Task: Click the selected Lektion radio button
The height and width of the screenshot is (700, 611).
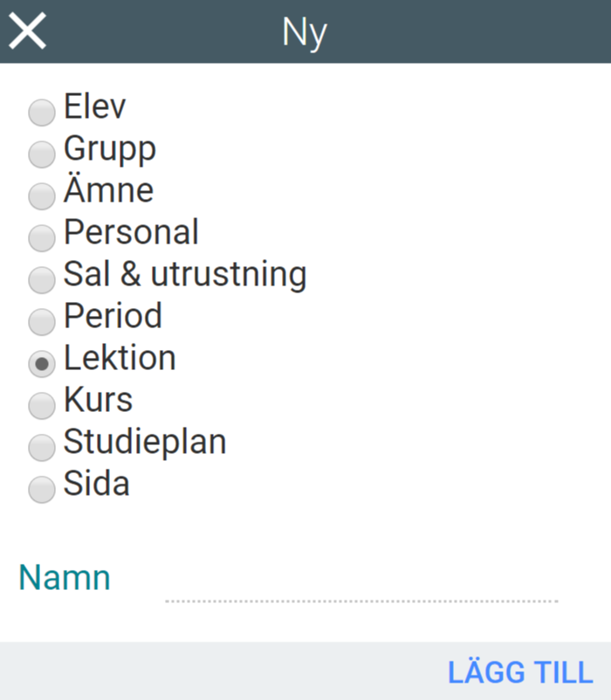Action: [41, 364]
